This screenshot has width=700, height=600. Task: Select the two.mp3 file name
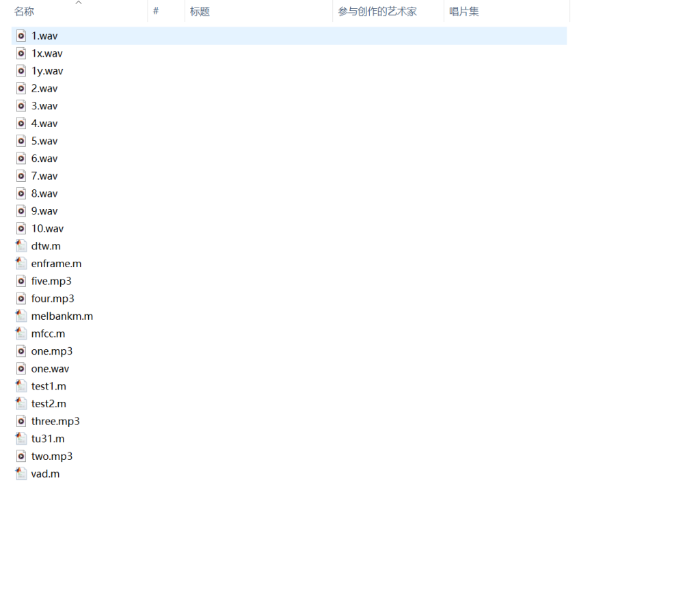[x=52, y=456]
